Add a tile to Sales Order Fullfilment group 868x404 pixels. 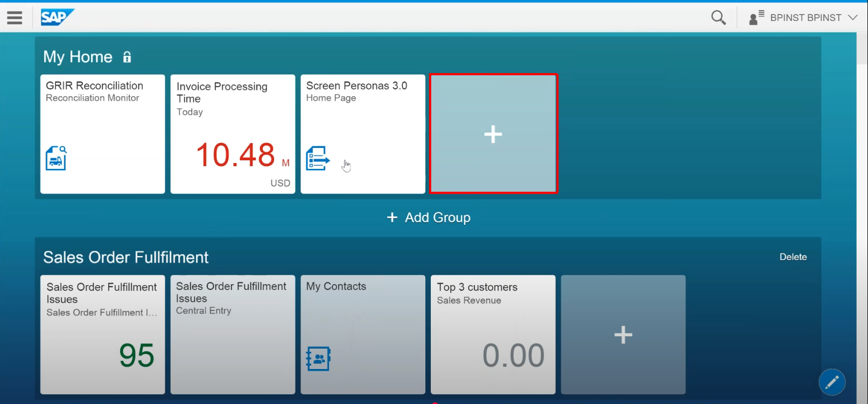coord(623,335)
